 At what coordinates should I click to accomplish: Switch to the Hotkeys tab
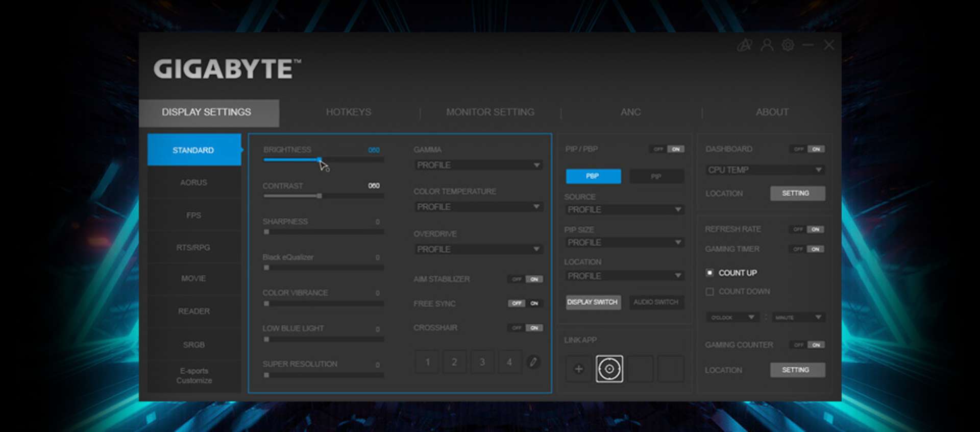349,112
